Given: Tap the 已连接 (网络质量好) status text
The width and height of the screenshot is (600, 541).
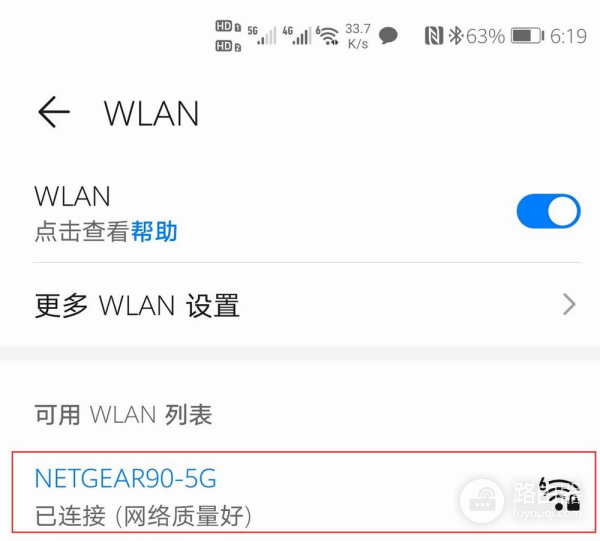Looking at the screenshot, I should pos(143,516).
